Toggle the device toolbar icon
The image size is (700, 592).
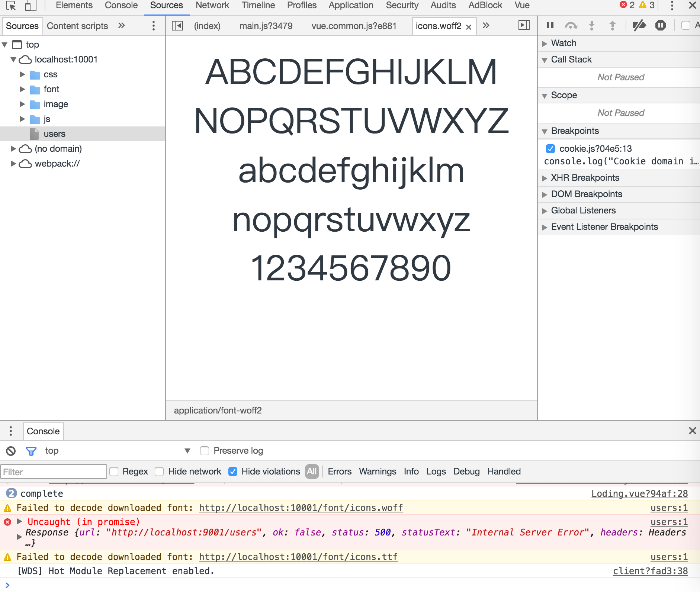click(x=30, y=6)
